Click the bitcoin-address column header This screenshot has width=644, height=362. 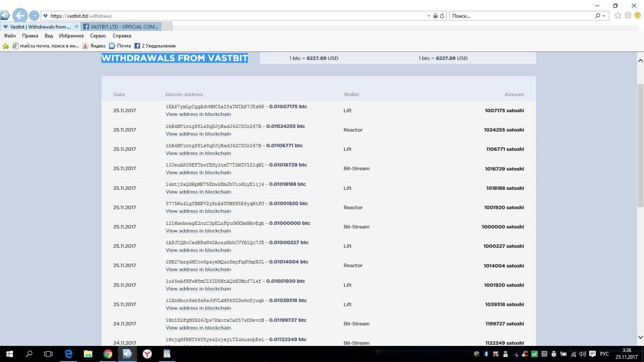click(184, 95)
